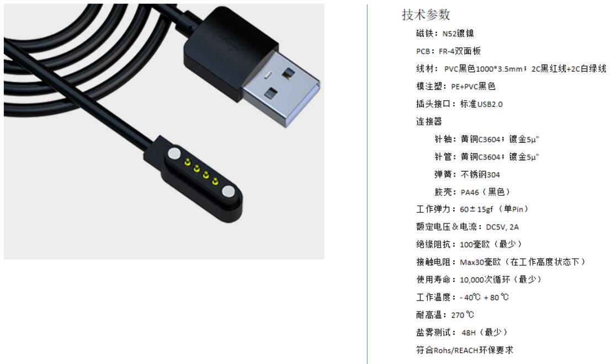
Task: Click the 盐雾测试 48H line
Action: point(462,332)
